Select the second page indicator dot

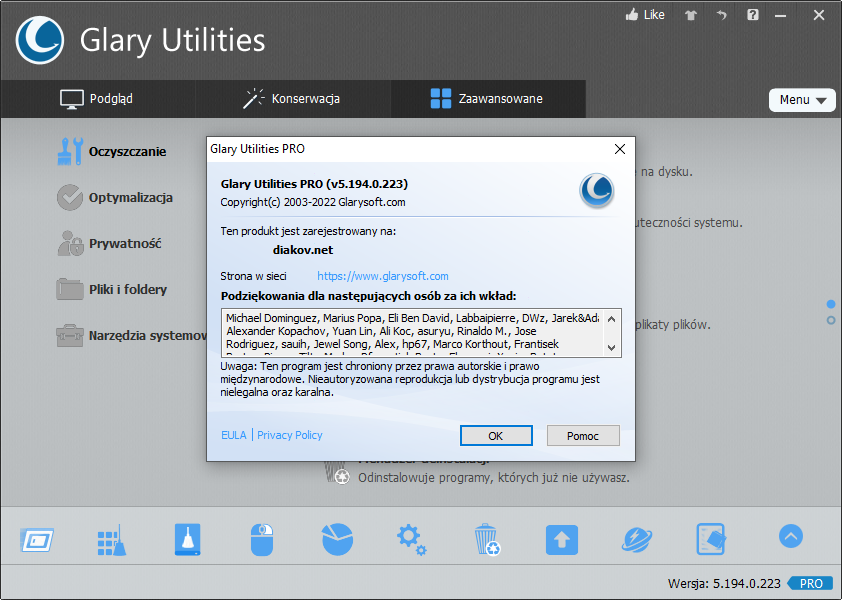pyautogui.click(x=831, y=320)
